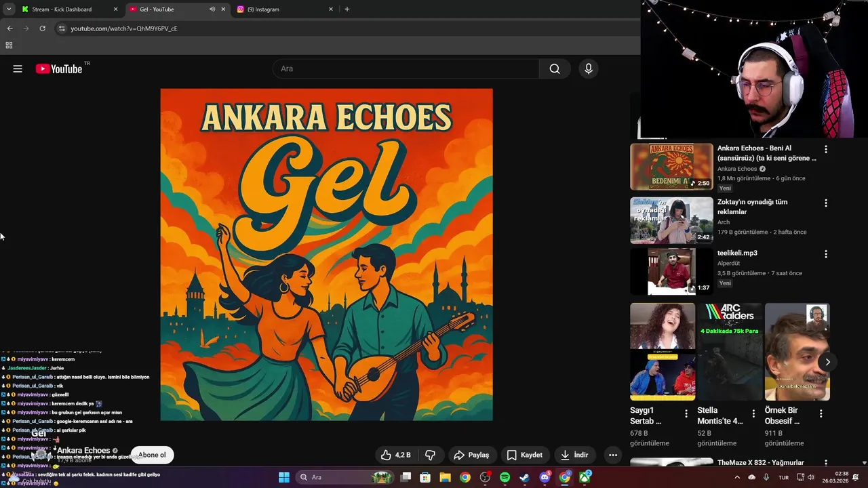The image size is (868, 488).
Task: Click the YouTube search input field
Action: pos(406,68)
